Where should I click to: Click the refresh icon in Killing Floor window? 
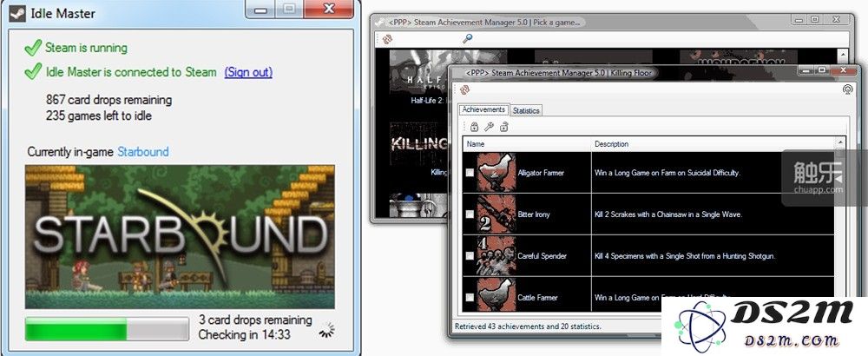coord(465,89)
